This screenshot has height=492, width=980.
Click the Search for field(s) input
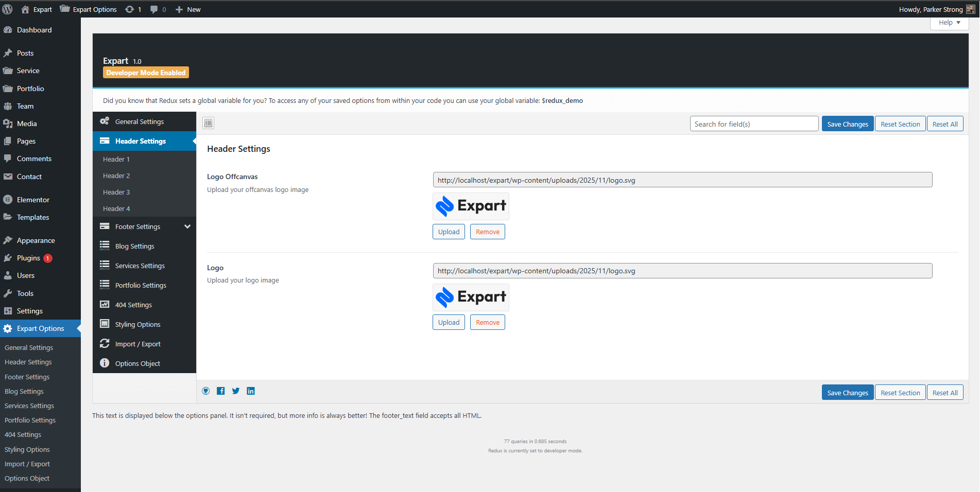(754, 124)
